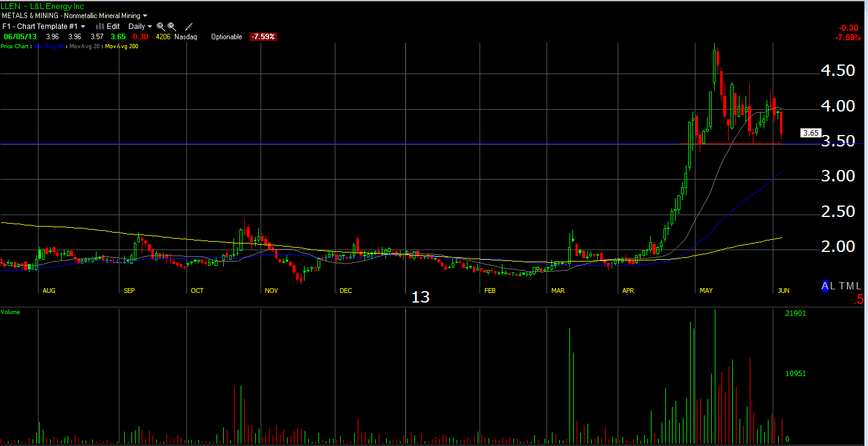This screenshot has width=868, height=446.
Task: Click the green 3.65 last price value
Action: (x=118, y=37)
